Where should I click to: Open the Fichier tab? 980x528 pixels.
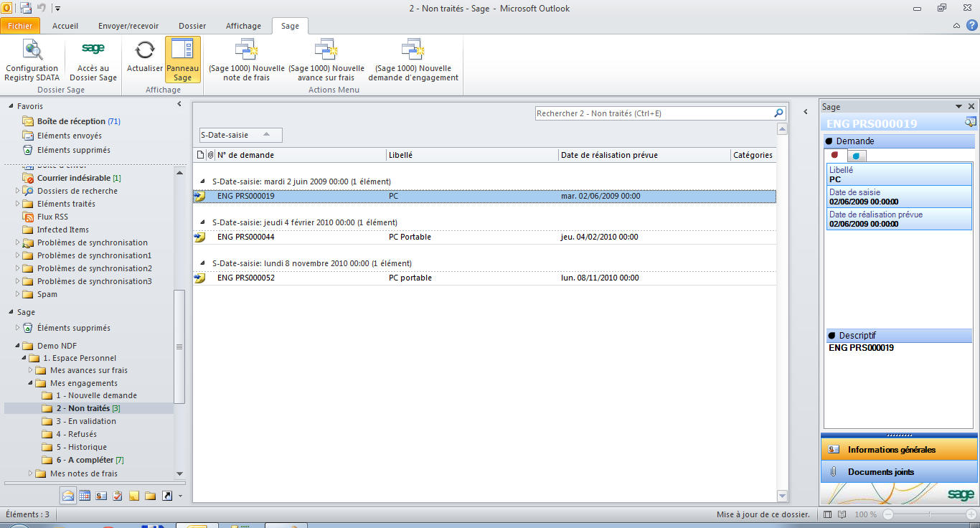(21, 26)
